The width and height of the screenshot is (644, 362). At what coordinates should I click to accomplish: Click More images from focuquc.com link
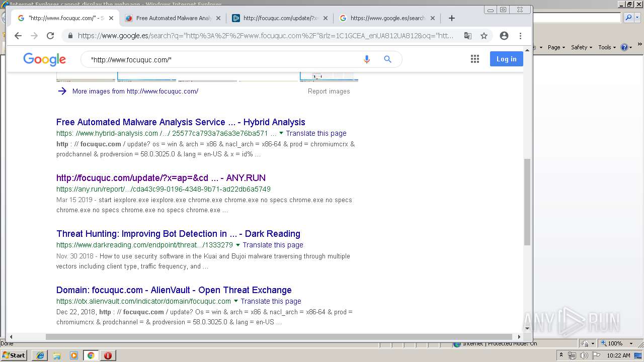[x=135, y=91]
